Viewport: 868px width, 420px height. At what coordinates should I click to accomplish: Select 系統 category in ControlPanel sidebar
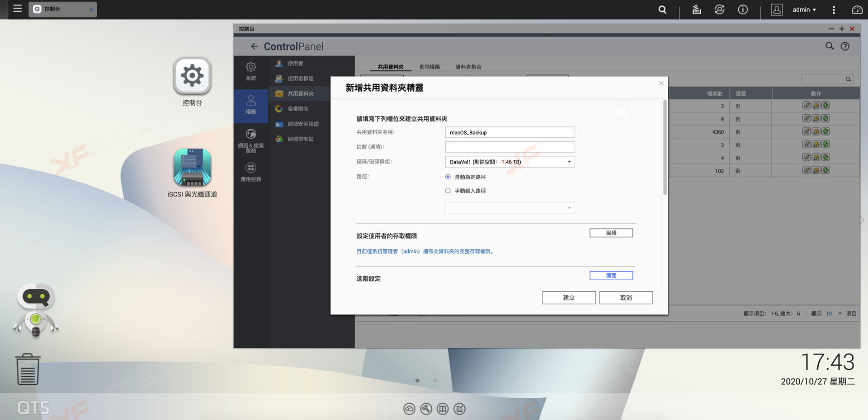(x=251, y=71)
